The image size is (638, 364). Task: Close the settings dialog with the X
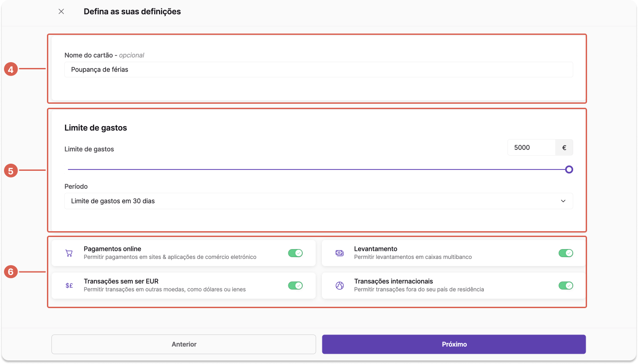(x=61, y=12)
